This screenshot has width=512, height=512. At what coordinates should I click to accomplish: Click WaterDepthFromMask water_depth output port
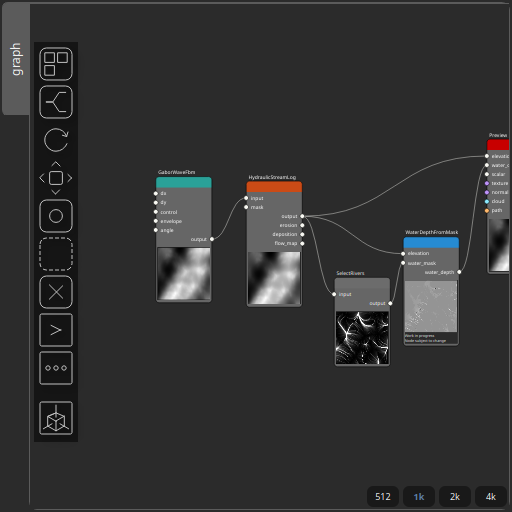[x=459, y=272]
